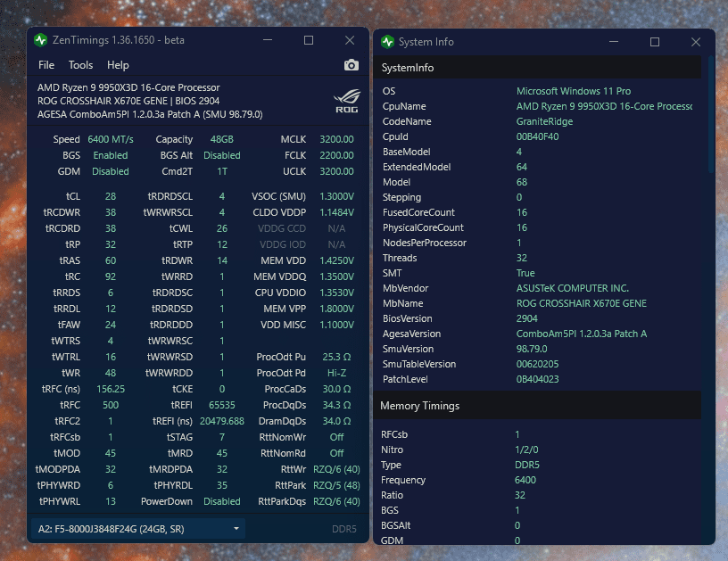728x561 pixels.
Task: Click the tRFC value 500
Action: tap(111, 405)
